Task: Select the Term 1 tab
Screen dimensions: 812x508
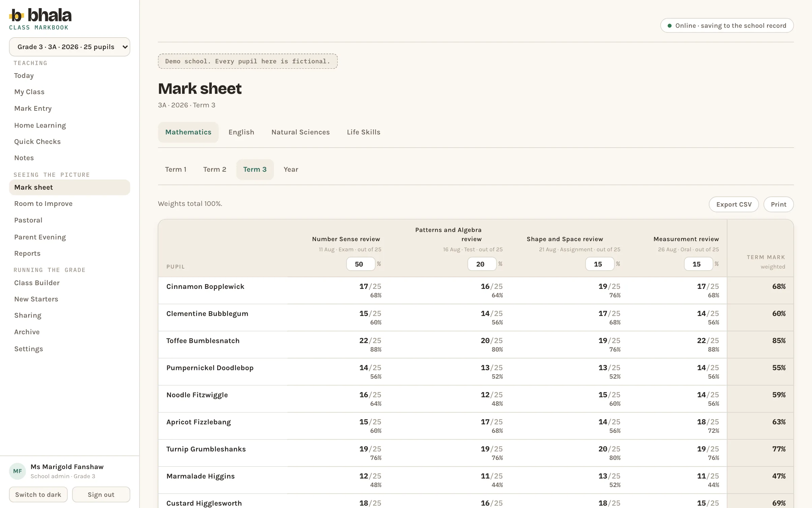Action: tap(176, 169)
